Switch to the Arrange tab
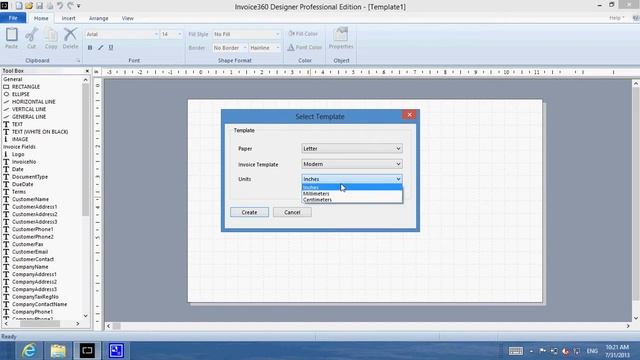 tap(98, 18)
